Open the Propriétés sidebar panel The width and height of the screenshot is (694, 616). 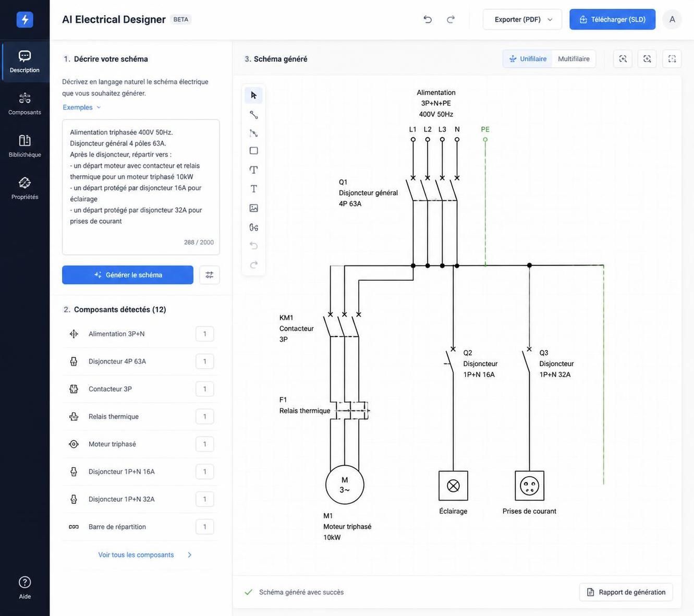click(x=25, y=188)
